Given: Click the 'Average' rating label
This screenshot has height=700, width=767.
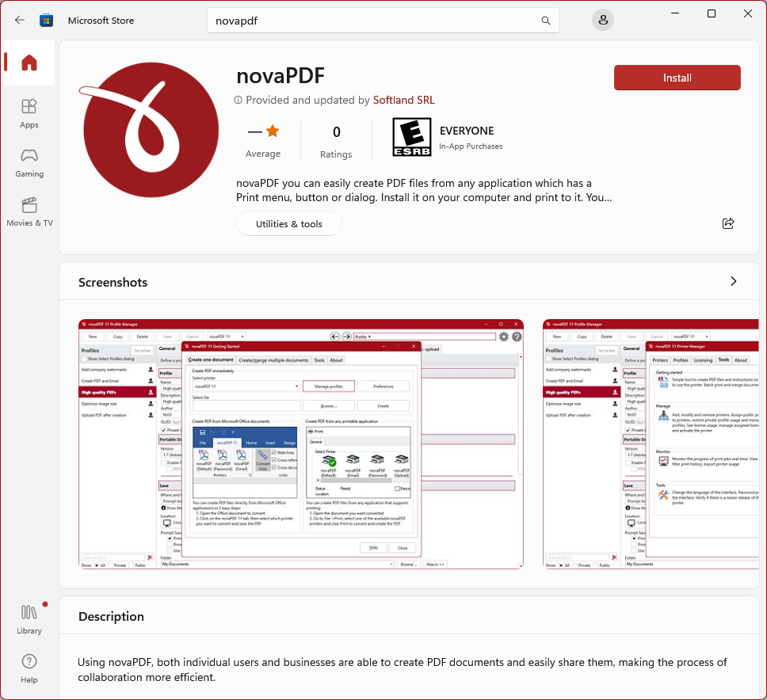Looking at the screenshot, I should (x=263, y=154).
